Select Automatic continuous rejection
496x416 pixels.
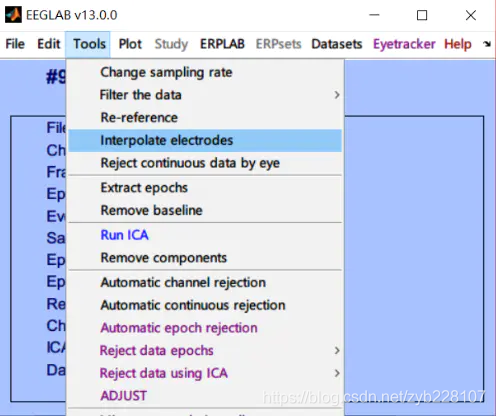tap(205, 305)
